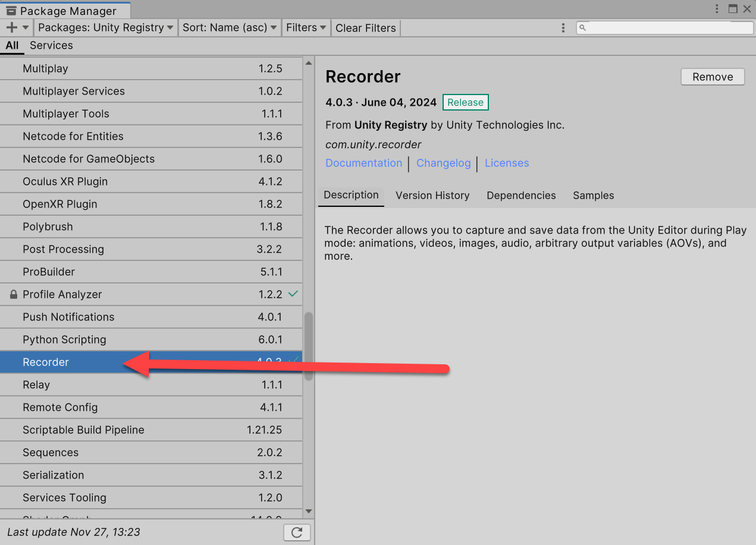Click the Clear Filters button
The width and height of the screenshot is (756, 545).
[366, 28]
